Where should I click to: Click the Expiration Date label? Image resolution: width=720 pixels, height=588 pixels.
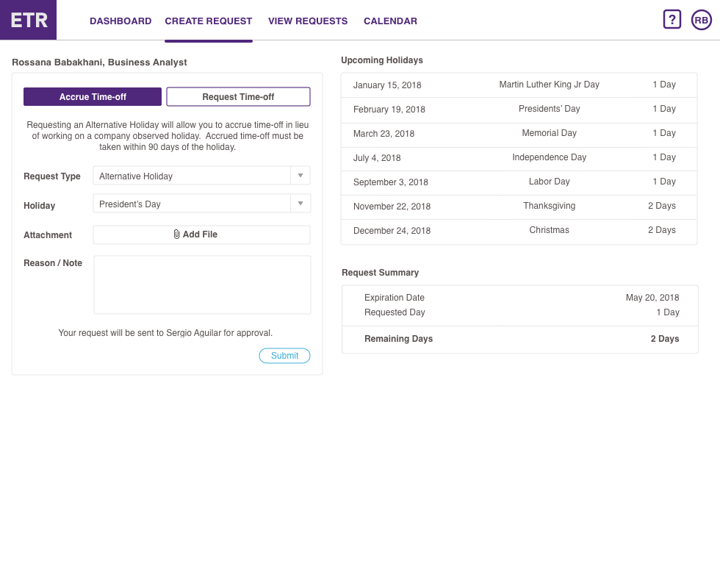(395, 298)
